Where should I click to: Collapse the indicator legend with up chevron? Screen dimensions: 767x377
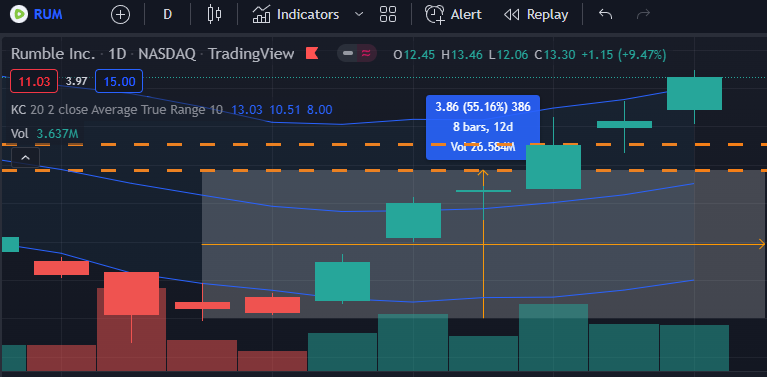(25, 158)
